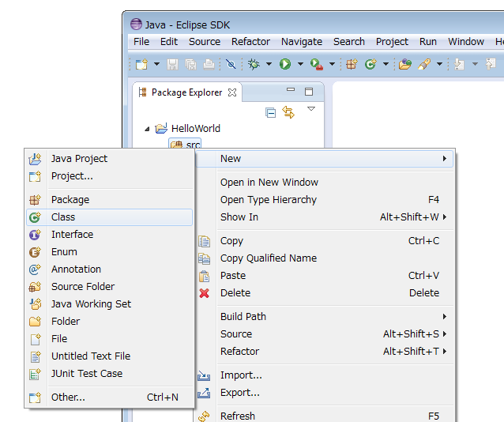Expand the Show In submenu

[x=325, y=217]
